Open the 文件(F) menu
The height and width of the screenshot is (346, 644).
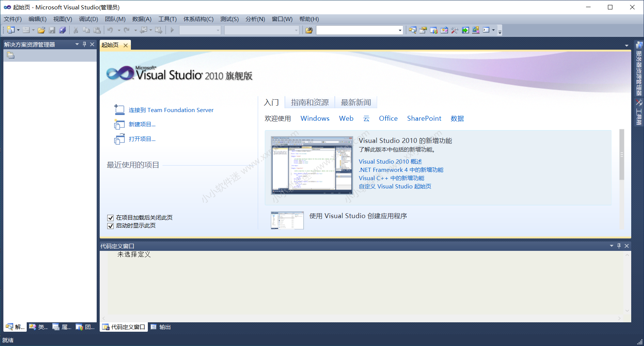[13, 19]
